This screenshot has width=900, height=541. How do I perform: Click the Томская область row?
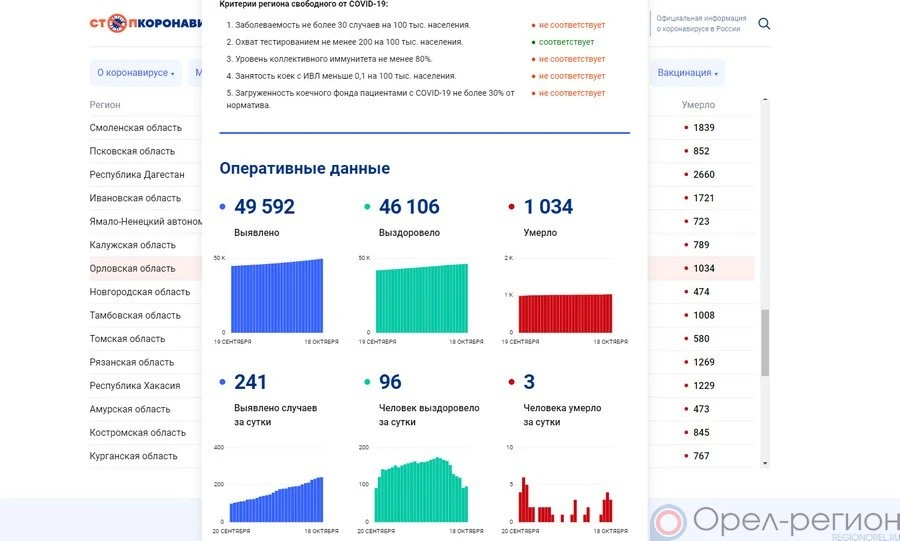coord(128,339)
